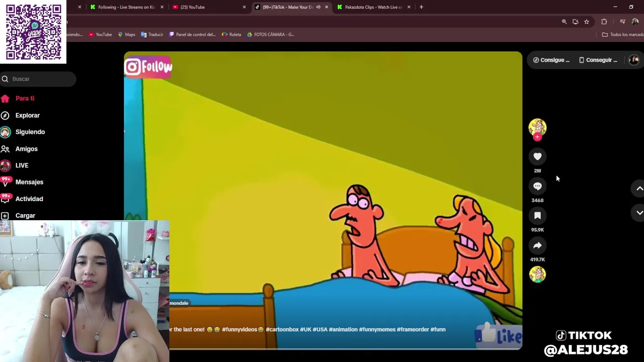The width and height of the screenshot is (644, 362).
Task: Click the Amigos people icon
Action: (5, 149)
